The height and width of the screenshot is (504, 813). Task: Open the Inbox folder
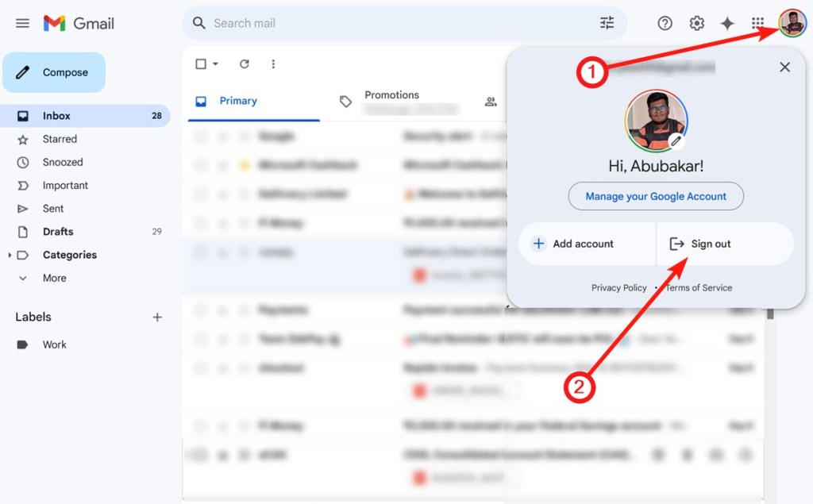coord(85,116)
